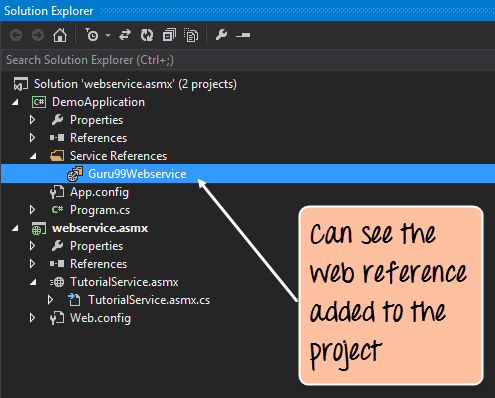Click the Back navigation arrow in toolbar
The height and width of the screenshot is (398, 495).
16,35
